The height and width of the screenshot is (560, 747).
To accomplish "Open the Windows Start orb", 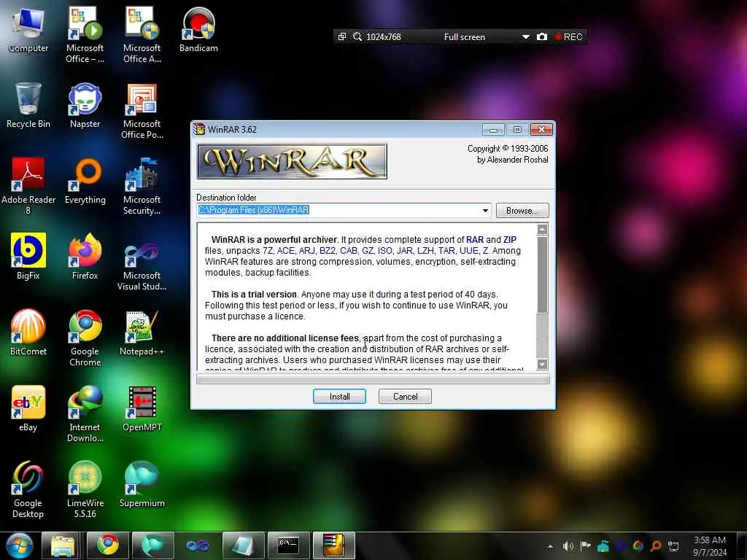I will click(x=19, y=545).
